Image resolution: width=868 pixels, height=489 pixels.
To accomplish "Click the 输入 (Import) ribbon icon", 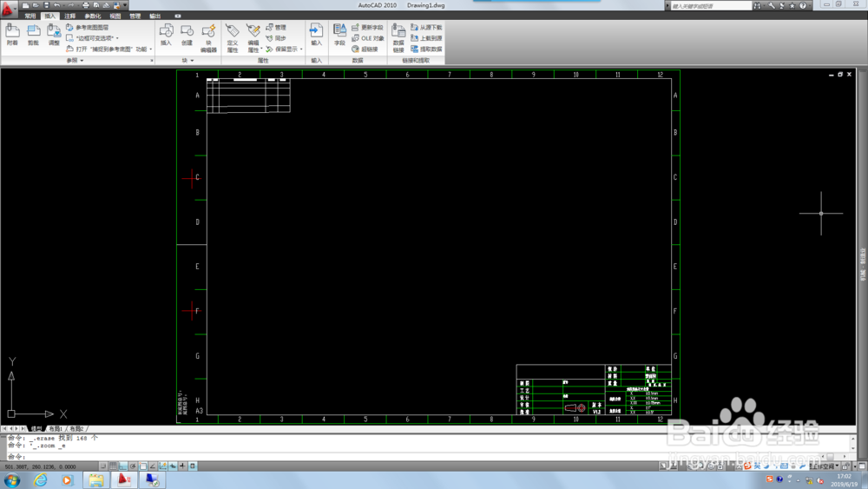I will 316,35.
